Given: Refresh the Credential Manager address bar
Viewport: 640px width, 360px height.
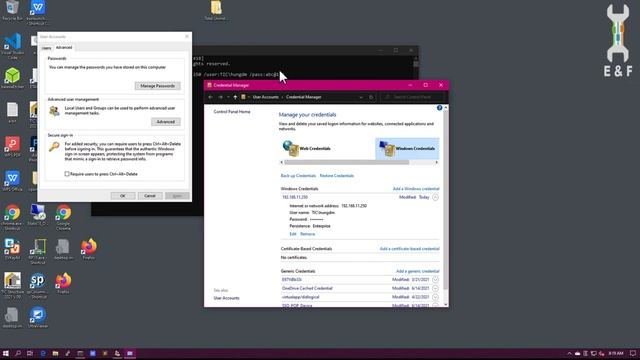Looking at the screenshot, I should coord(371,97).
